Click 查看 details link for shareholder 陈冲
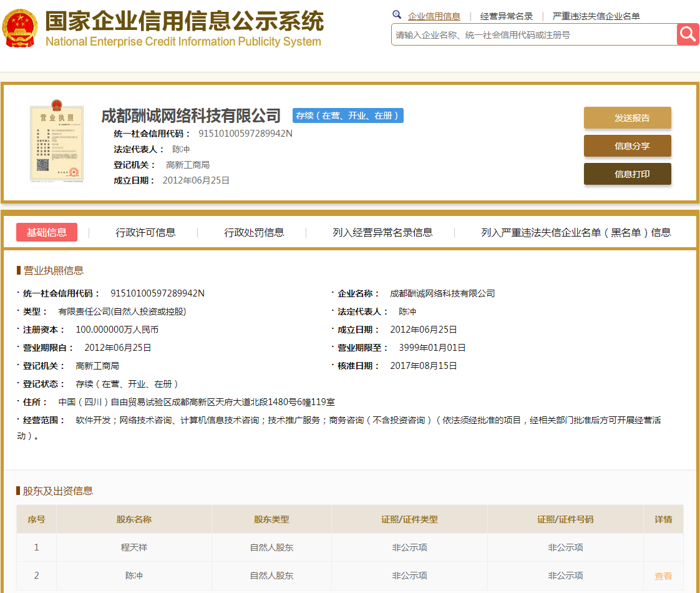 [x=663, y=576]
